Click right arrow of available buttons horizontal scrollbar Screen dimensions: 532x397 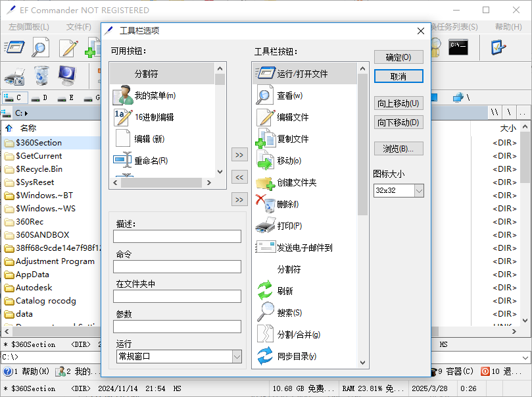point(209,183)
